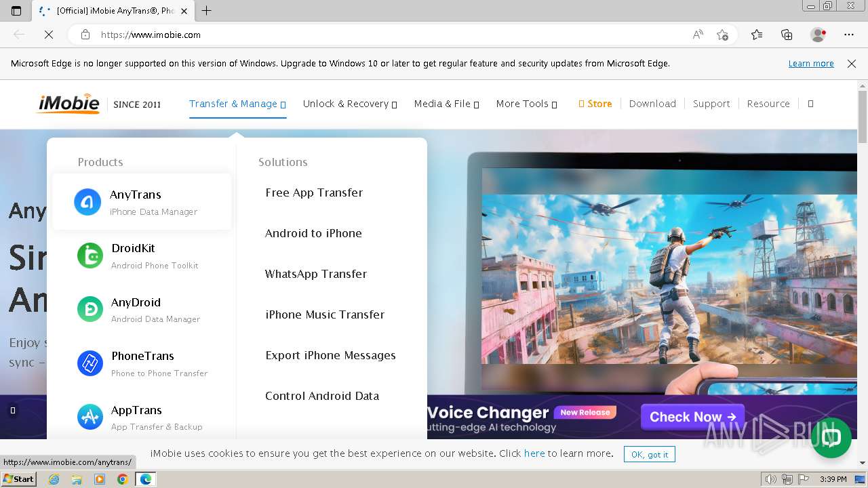This screenshot has width=868, height=488.
Task: Open AnyDroid product icon
Action: [x=90, y=309]
